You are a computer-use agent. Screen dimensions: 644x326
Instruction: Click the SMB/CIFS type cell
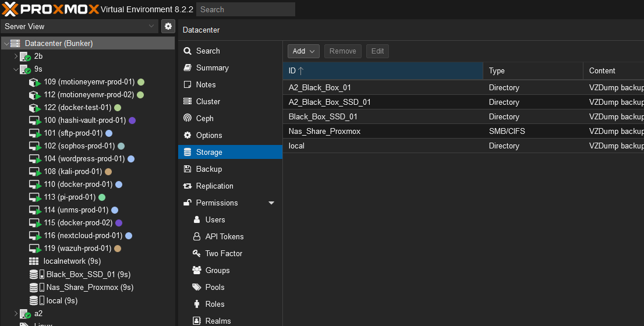[533, 132]
